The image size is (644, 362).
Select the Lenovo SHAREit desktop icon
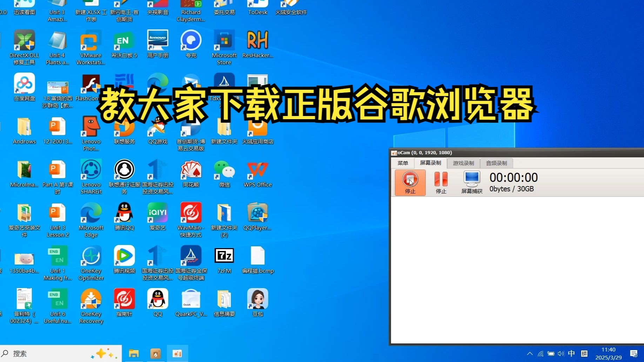tap(91, 177)
